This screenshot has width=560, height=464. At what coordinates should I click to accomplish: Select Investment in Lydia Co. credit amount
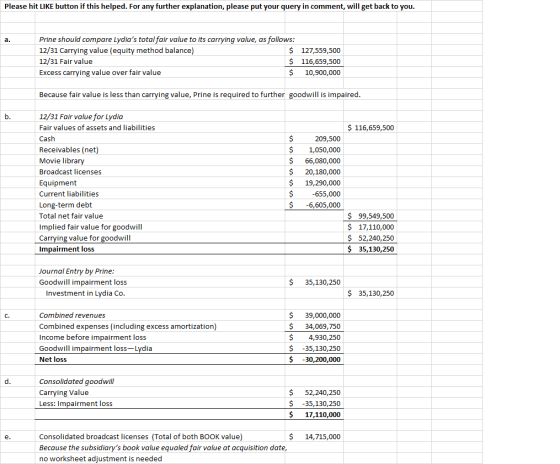(x=370, y=293)
